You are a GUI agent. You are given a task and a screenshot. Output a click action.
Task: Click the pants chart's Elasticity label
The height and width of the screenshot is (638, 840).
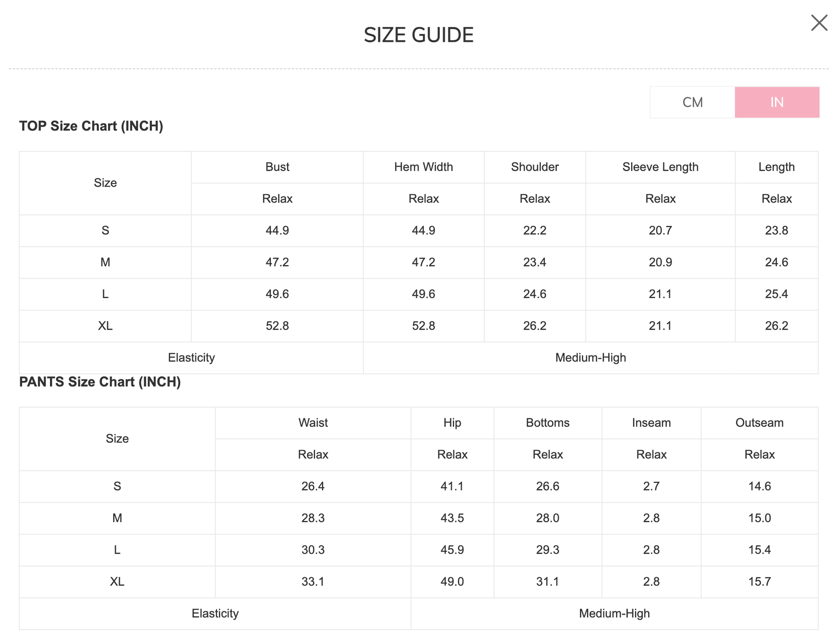pos(215,613)
